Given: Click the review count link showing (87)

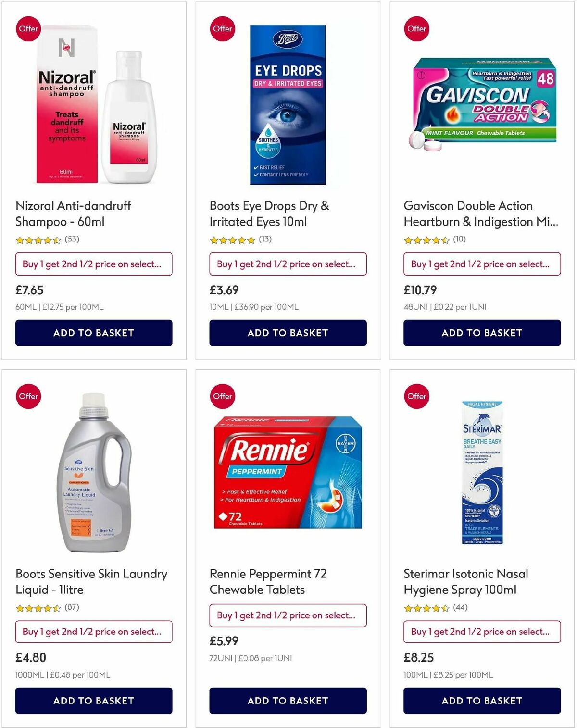Looking at the screenshot, I should (x=72, y=607).
